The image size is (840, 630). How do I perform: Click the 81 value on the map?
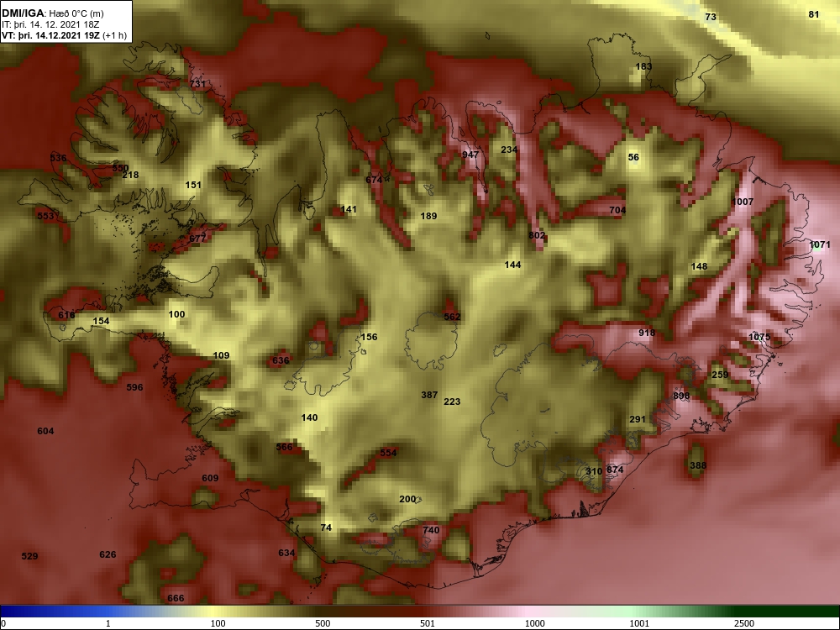tap(814, 14)
